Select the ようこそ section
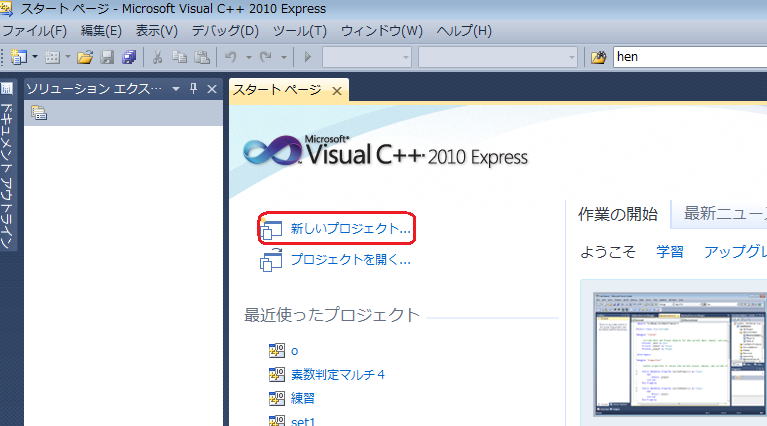 point(608,252)
